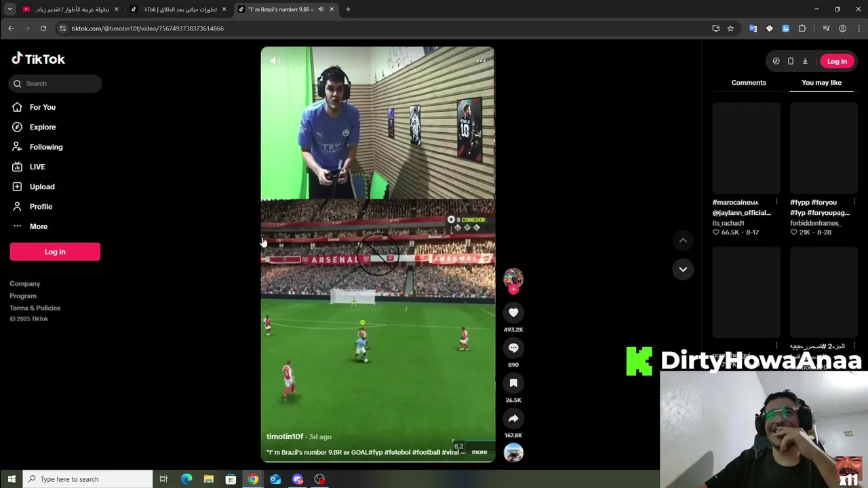The height and width of the screenshot is (488, 868).
Task: Open the Program footer link
Action: tap(23, 296)
